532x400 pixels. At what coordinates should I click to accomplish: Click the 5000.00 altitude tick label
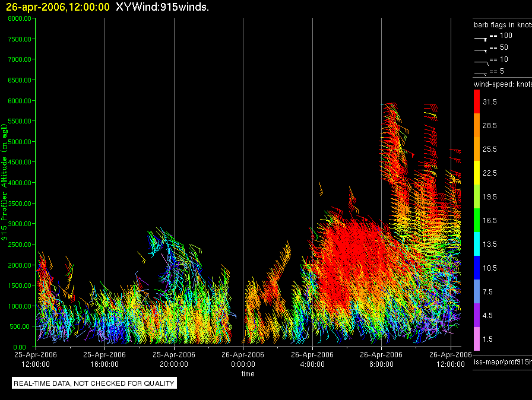[x=20, y=142]
